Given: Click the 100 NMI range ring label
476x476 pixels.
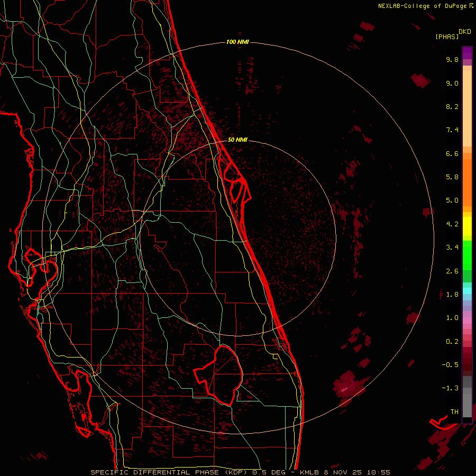Looking at the screenshot, I should pos(237,42).
